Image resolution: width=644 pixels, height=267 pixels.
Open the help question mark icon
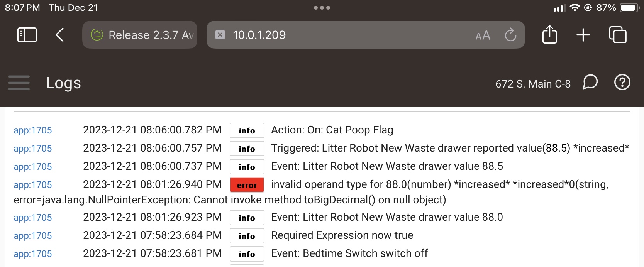point(622,82)
